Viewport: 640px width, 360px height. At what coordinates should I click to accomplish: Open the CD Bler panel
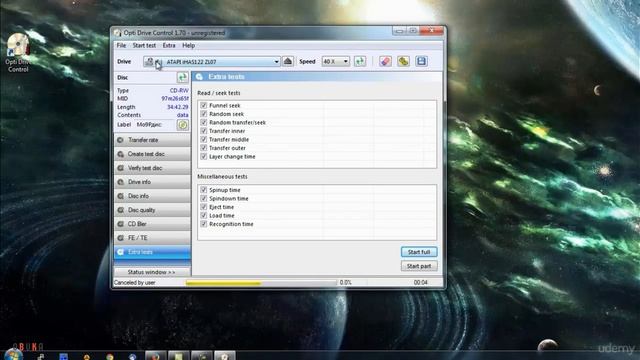[152, 224]
